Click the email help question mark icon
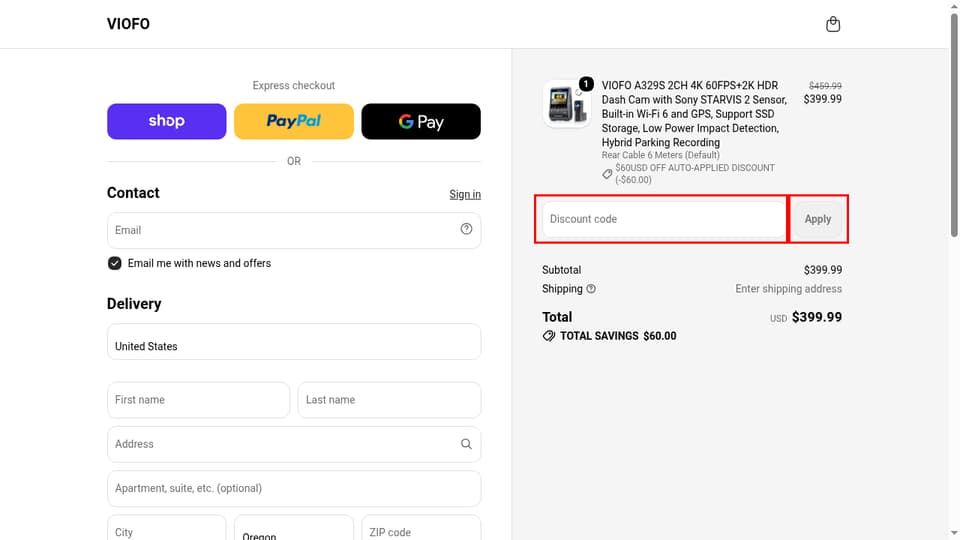The height and width of the screenshot is (540, 960). click(466, 229)
